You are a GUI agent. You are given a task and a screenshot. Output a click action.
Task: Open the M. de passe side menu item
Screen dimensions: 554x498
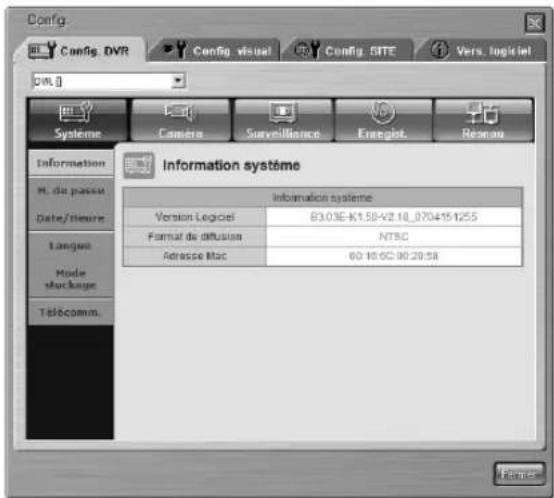pyautogui.click(x=71, y=190)
